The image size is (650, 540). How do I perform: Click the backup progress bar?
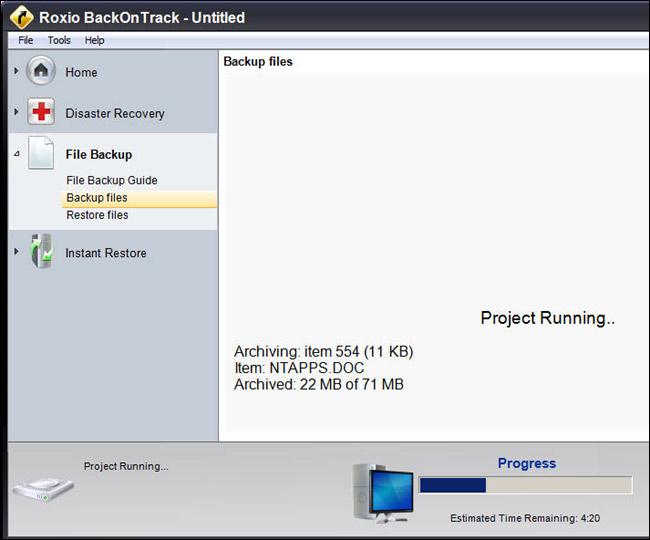525,485
